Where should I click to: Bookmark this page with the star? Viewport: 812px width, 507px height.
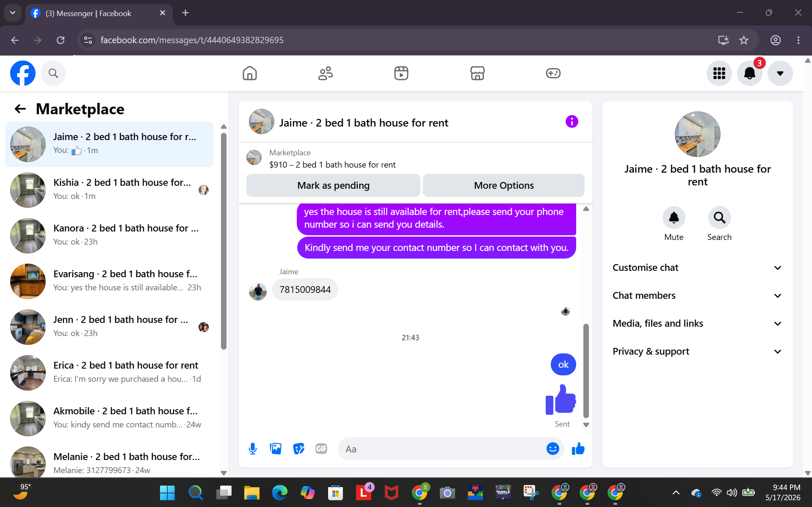[744, 40]
